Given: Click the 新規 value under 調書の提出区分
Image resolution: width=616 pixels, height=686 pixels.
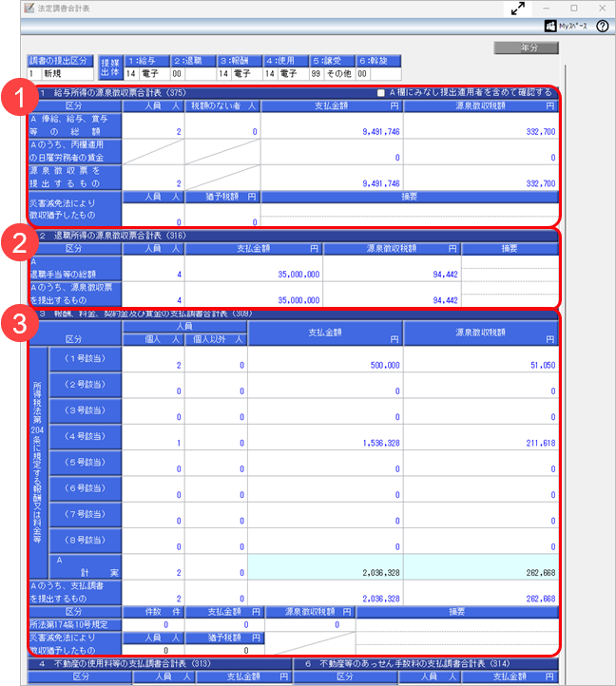Looking at the screenshot, I should point(67,73).
